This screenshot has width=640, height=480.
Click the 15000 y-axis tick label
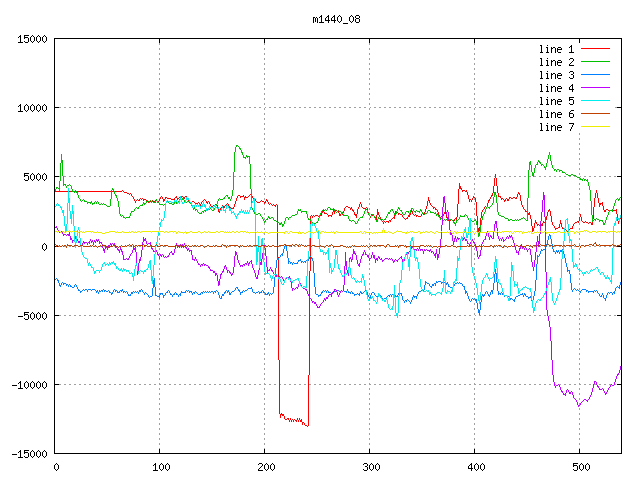tap(29, 39)
